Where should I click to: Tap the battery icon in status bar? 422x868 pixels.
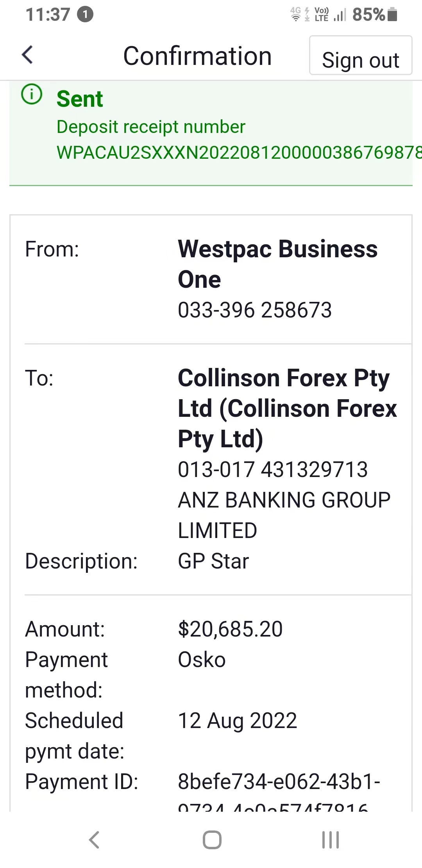393,14
